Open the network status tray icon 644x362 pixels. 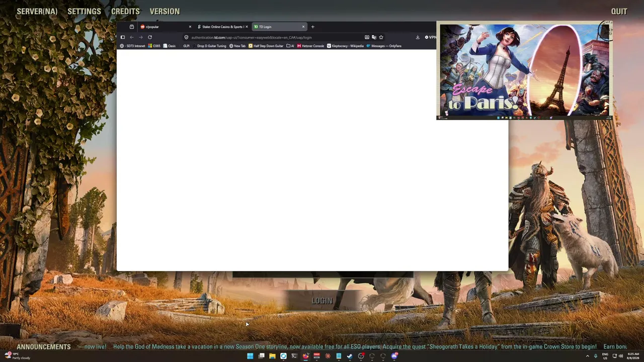pyautogui.click(x=614, y=356)
